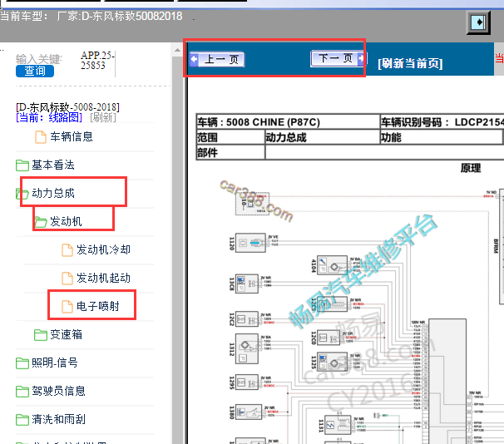Click the 发动机起动 page icon
The image size is (504, 444).
67,279
